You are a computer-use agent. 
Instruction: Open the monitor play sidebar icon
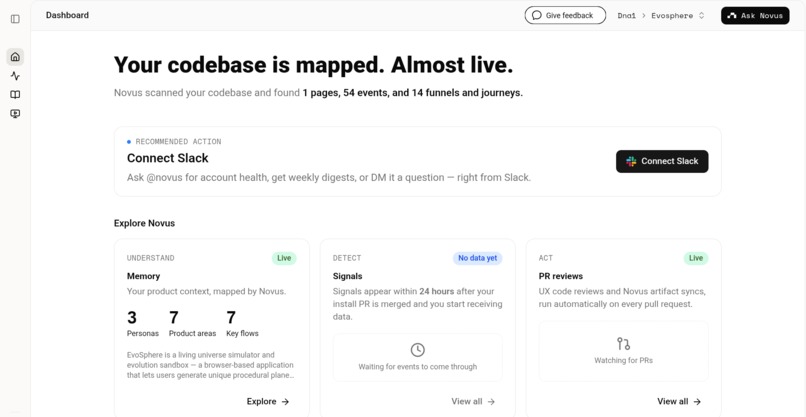(x=15, y=114)
